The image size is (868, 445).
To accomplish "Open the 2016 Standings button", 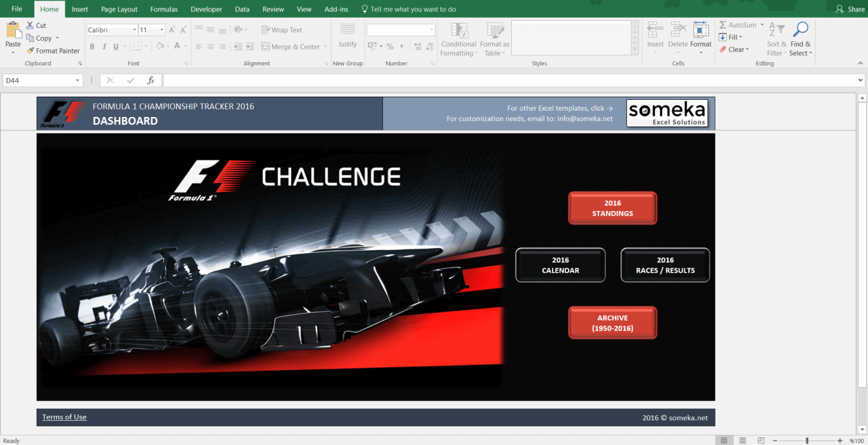I will [x=612, y=209].
